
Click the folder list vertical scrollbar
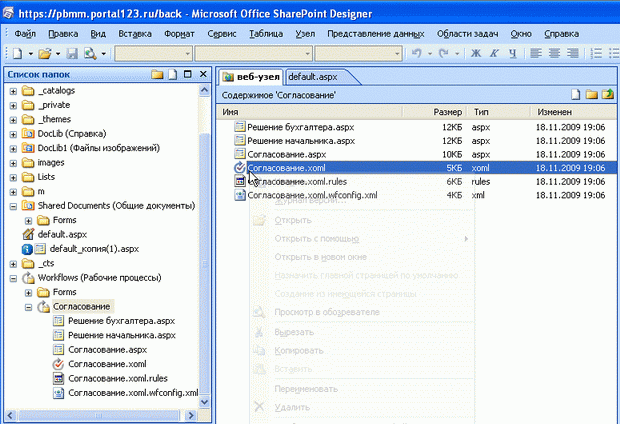click(205, 250)
